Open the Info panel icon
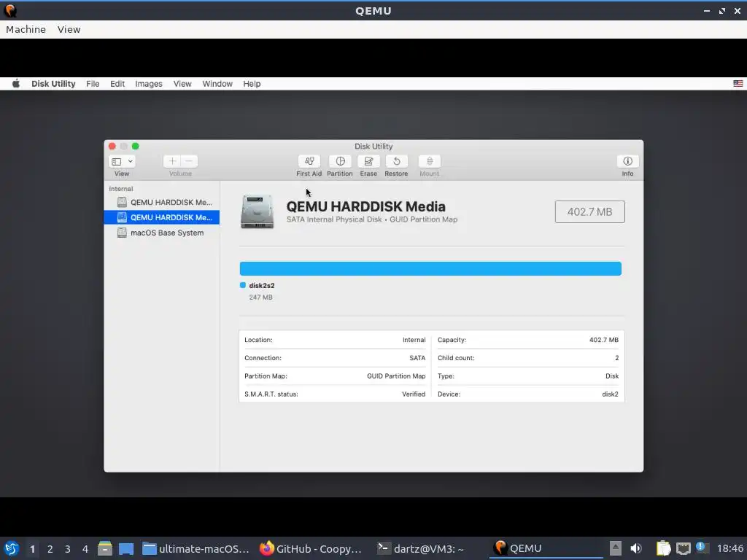 [x=627, y=161]
